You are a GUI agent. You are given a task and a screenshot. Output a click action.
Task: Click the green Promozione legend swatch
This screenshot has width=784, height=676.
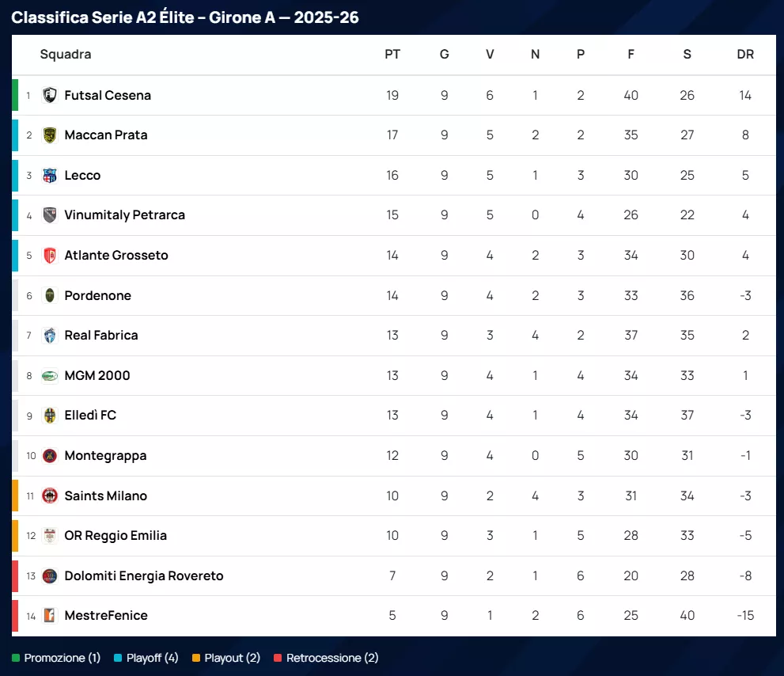16,659
